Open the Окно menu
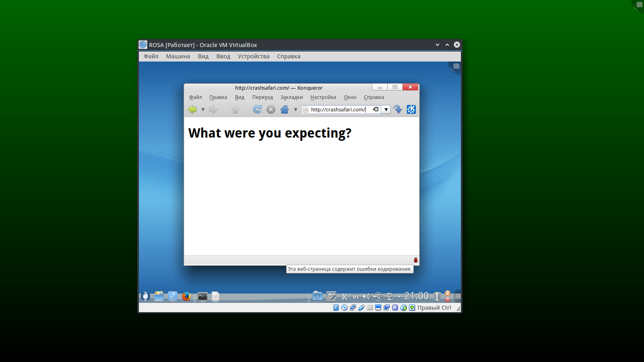The height and width of the screenshot is (362, 644). [350, 97]
